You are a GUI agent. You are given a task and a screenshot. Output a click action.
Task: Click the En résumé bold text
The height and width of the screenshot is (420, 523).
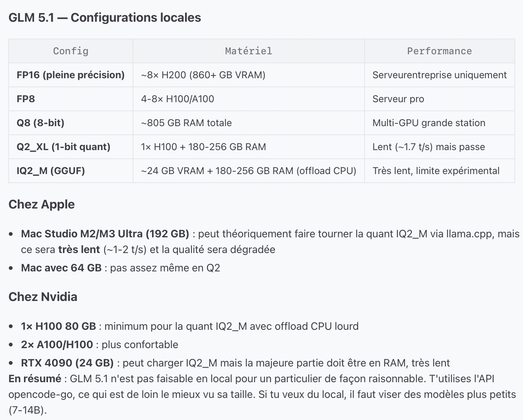tap(35, 379)
